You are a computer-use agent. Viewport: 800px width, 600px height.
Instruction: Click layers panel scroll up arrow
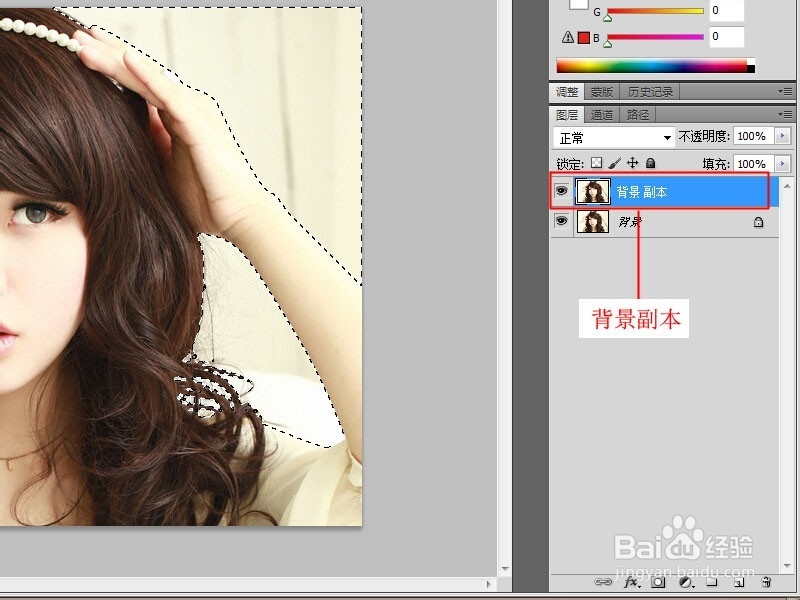click(x=787, y=187)
